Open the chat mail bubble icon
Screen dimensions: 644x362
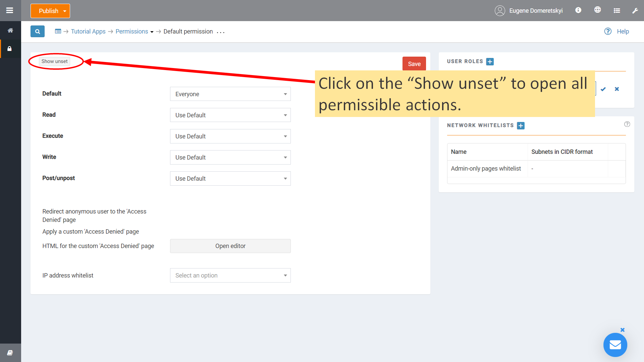[615, 345]
